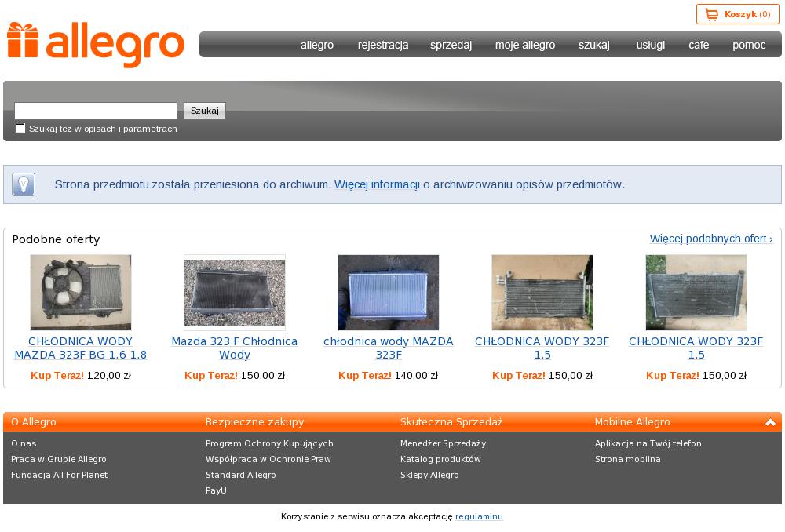Viewport: 785px width, 532px height.
Task: Open 'usługi' in the top navigation
Action: click(651, 45)
